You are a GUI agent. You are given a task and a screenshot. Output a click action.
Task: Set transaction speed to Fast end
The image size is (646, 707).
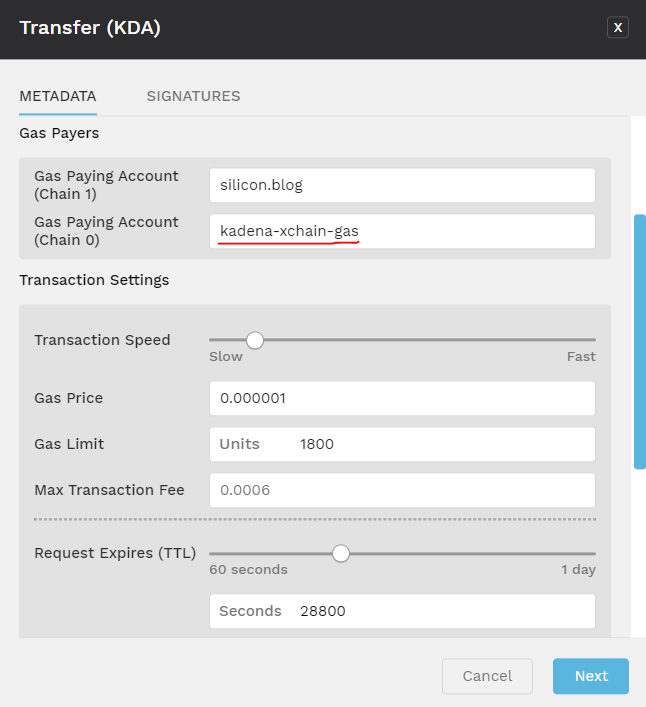pos(595,340)
